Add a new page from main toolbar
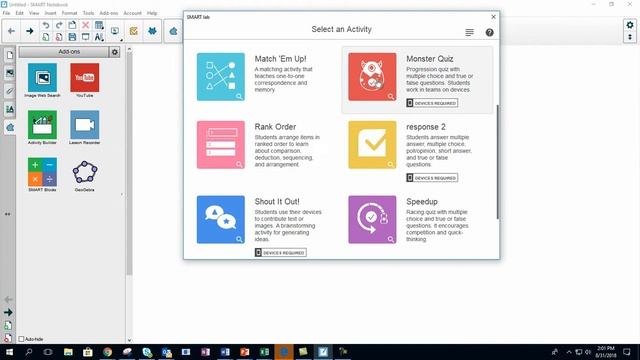Screen dimensions: 640x360 click(x=46, y=37)
